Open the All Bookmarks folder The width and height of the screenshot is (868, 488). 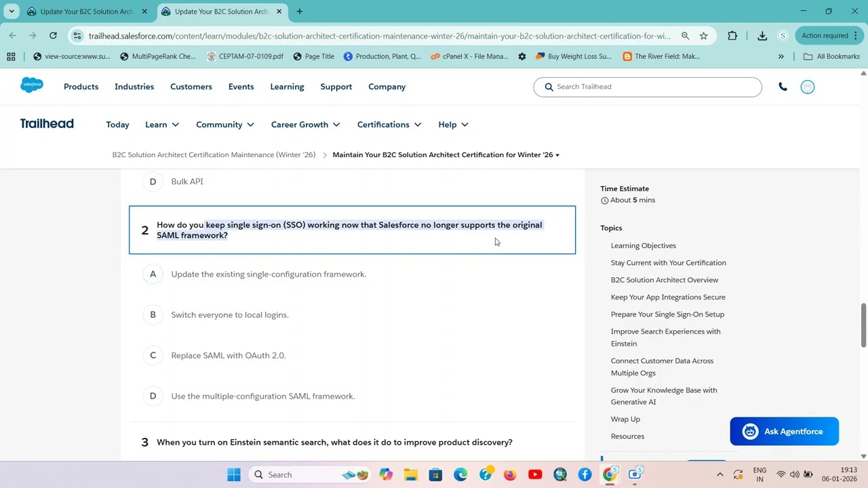pyautogui.click(x=831, y=56)
